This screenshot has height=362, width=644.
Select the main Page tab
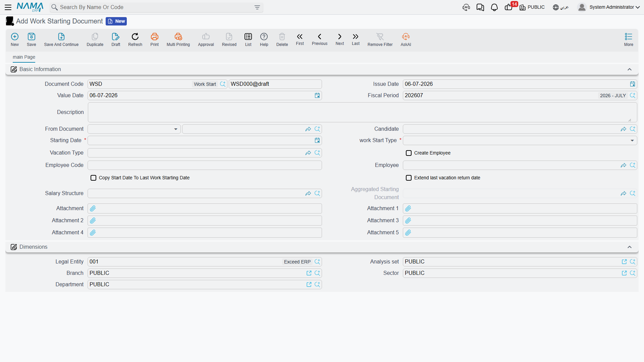tap(24, 57)
